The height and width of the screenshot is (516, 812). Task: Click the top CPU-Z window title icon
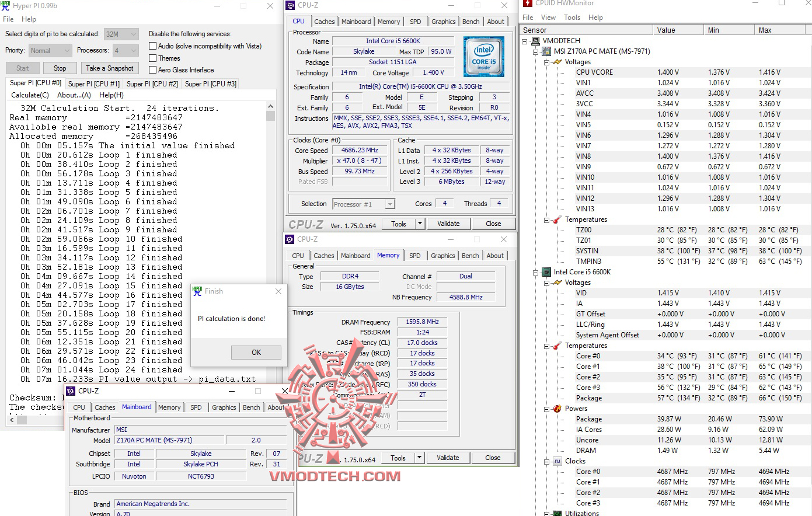tap(290, 5)
